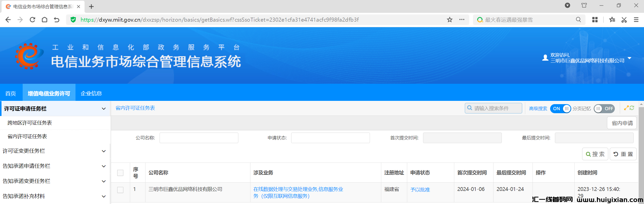Click the 省内申请 button
This screenshot has width=644, height=204.
(x=622, y=123)
